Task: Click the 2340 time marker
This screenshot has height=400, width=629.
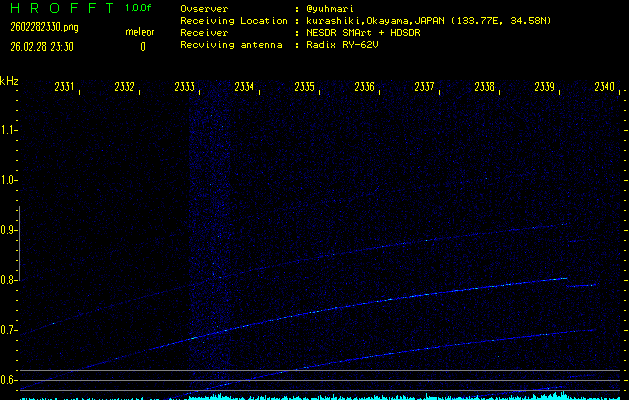Action: 603,87
